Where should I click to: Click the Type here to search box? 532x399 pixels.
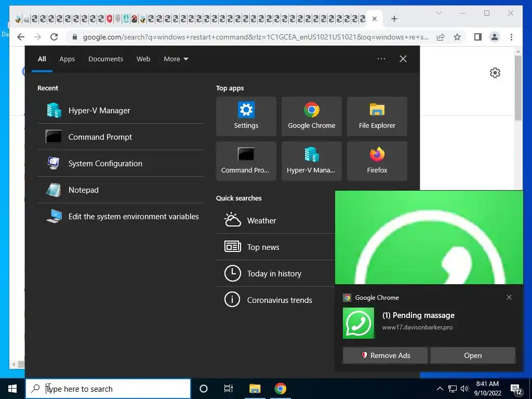click(x=108, y=389)
